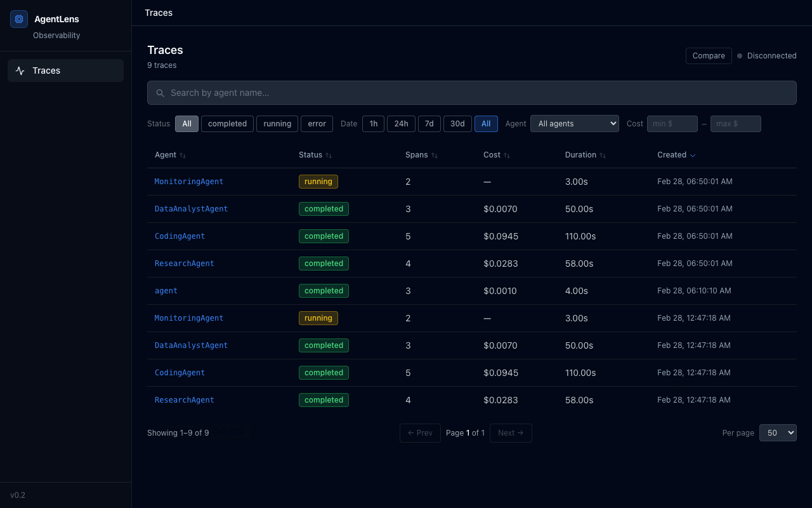Open the Compare view

pyautogui.click(x=709, y=56)
